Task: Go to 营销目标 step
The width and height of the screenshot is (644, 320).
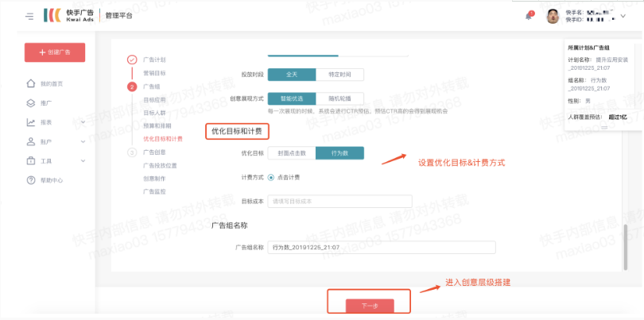Action: click(154, 73)
